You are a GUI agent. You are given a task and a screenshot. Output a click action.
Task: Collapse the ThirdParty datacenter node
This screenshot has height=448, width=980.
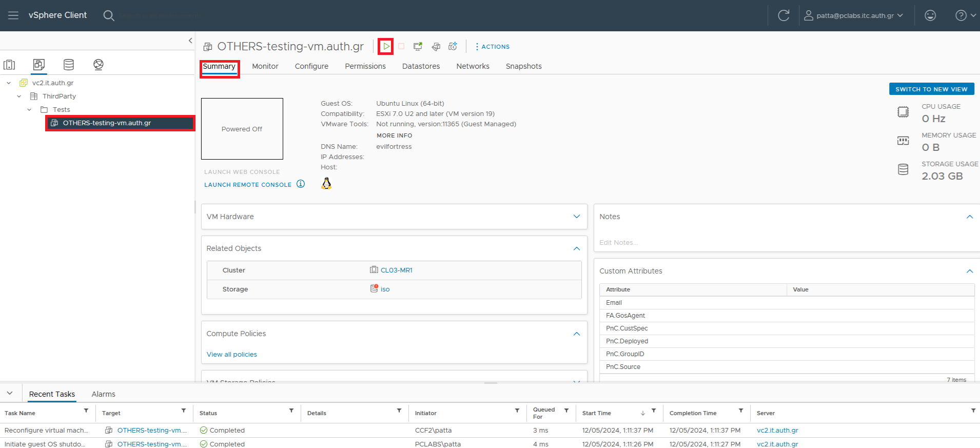tap(19, 96)
